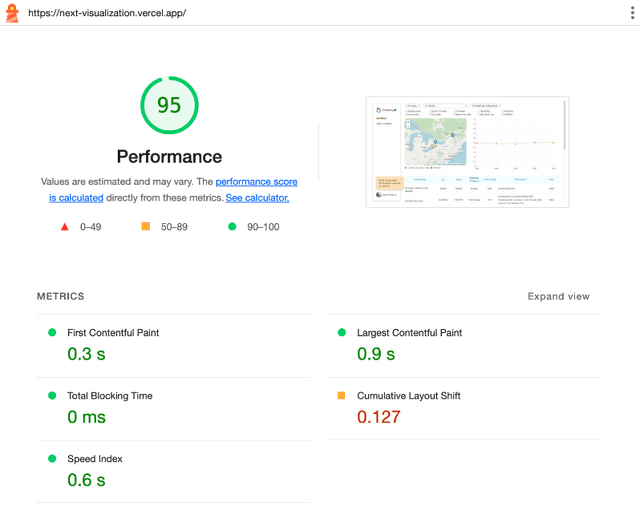Click the green dot beside Speed Index
The width and height of the screenshot is (640, 508).
(52, 458)
